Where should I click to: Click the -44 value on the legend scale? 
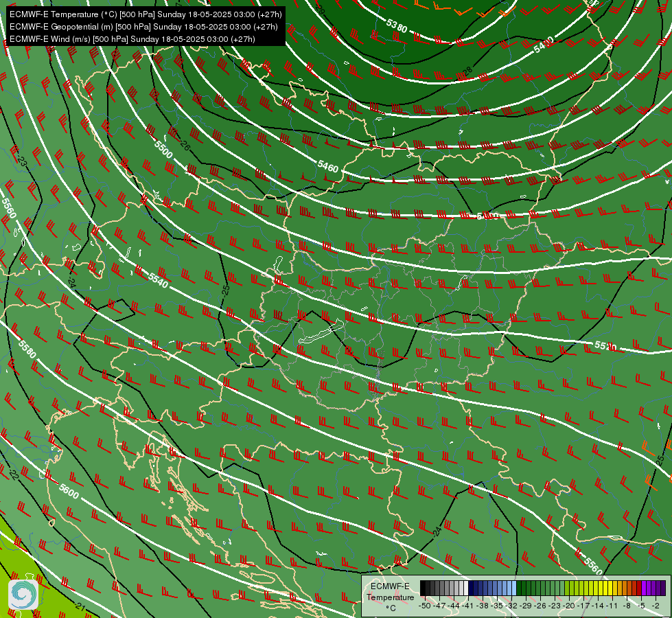click(x=454, y=606)
